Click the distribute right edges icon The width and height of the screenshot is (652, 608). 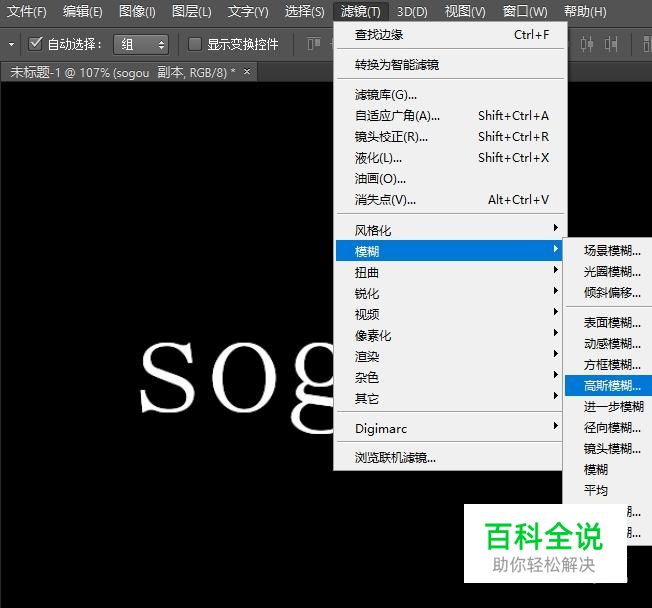(x=610, y=44)
